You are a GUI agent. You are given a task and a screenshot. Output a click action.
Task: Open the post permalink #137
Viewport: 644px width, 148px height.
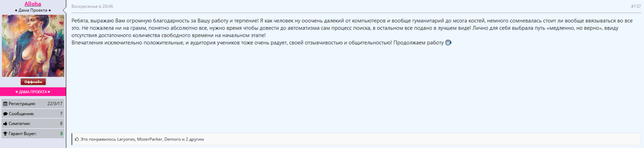(636, 6)
